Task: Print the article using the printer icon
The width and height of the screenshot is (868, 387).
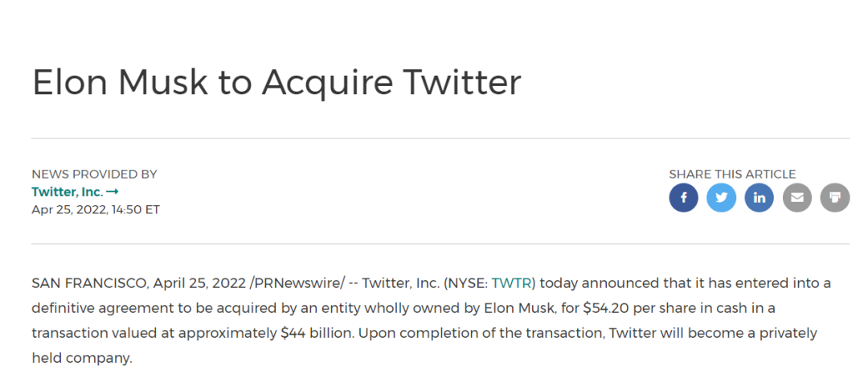Action: pyautogui.click(x=834, y=197)
